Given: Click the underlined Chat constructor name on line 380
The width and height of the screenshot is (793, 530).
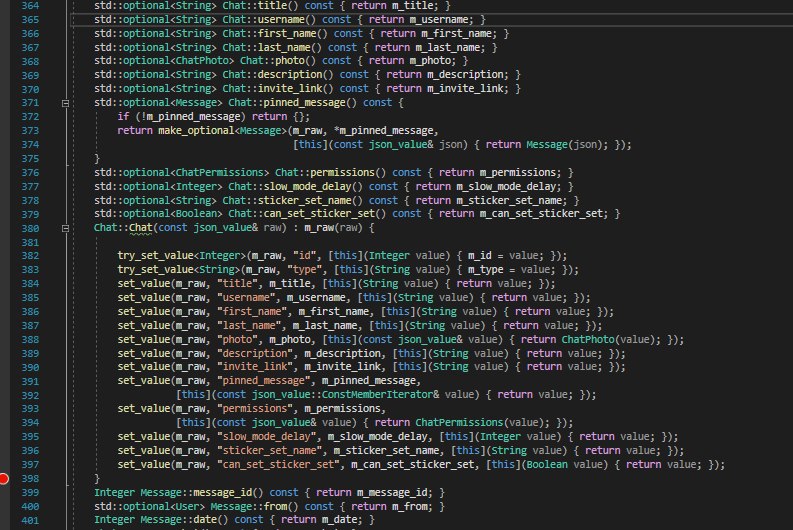Looking at the screenshot, I should (140, 228).
